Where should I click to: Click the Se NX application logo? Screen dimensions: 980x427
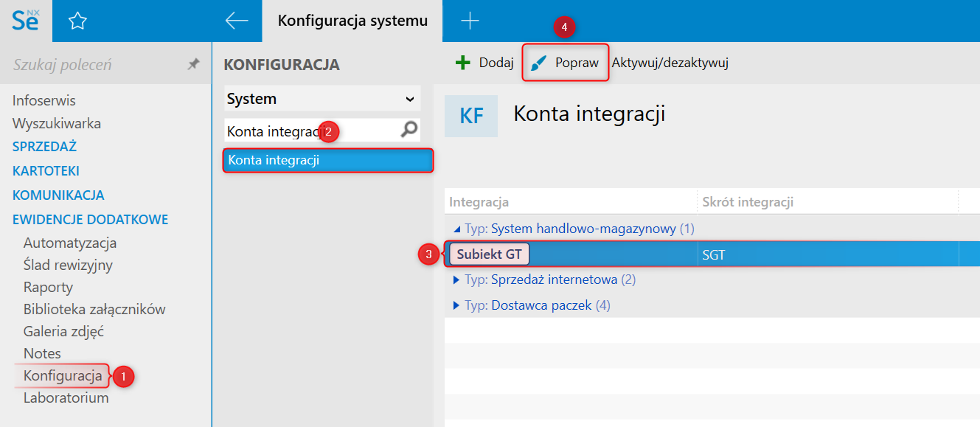tap(27, 20)
